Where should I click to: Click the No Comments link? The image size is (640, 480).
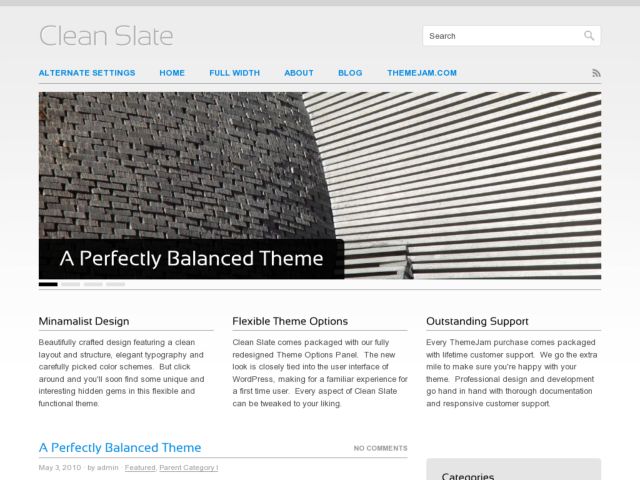pyautogui.click(x=380, y=448)
